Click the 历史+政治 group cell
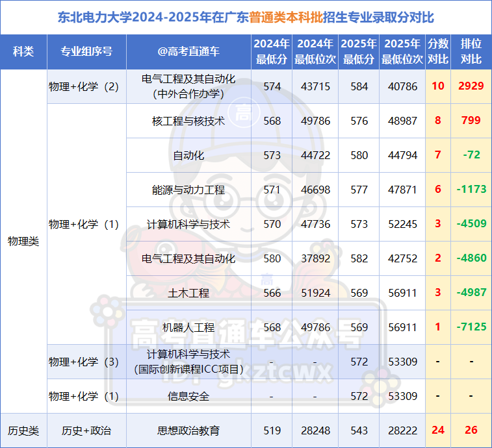The height and width of the screenshot is (448, 492). [x=86, y=430]
